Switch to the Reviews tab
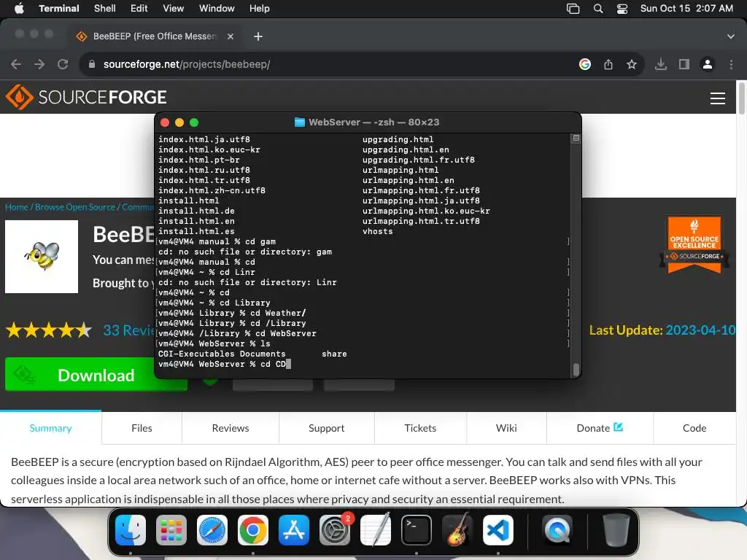Image resolution: width=747 pixels, height=560 pixels. pyautogui.click(x=231, y=427)
